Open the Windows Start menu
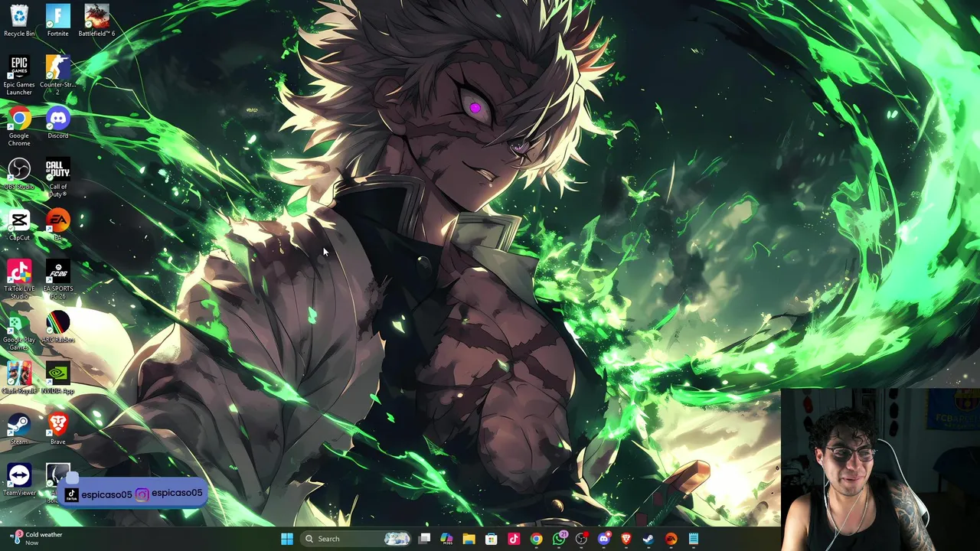 287,539
